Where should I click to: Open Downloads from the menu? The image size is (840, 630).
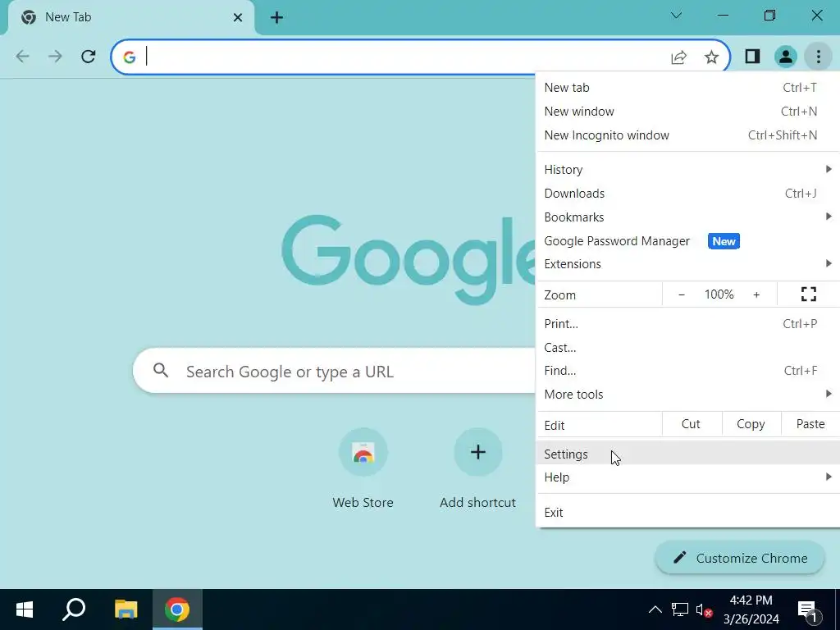point(688,194)
